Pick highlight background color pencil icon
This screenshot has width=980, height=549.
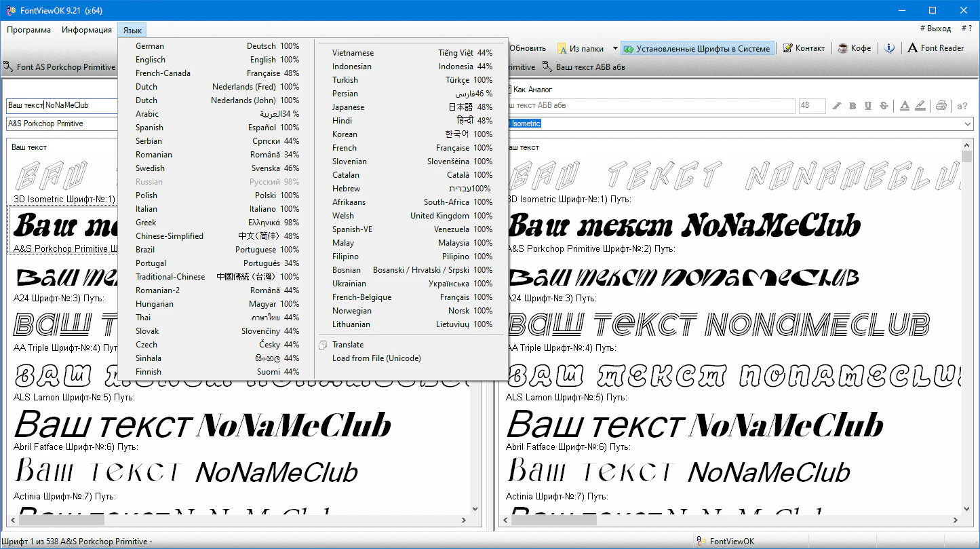pos(920,106)
